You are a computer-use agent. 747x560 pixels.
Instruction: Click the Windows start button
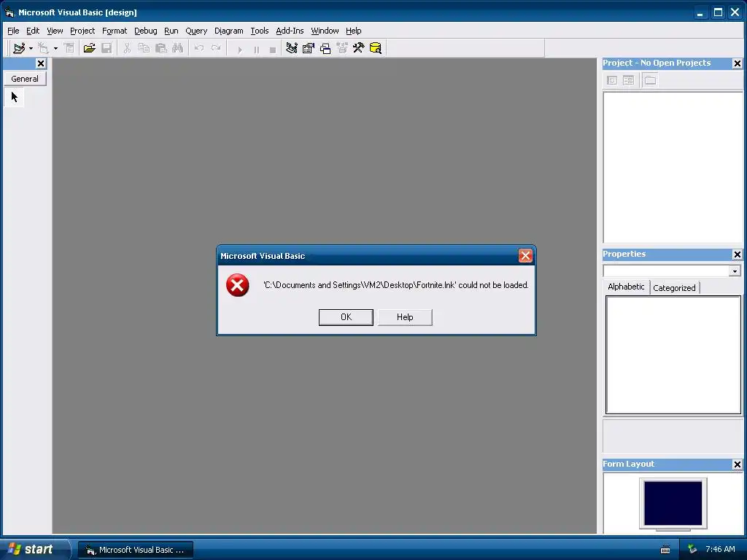pyautogui.click(x=31, y=549)
